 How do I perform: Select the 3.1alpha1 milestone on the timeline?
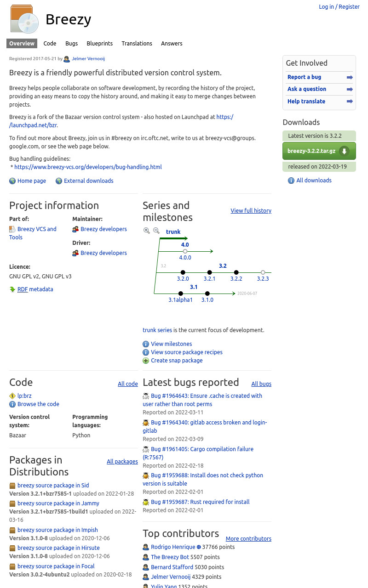(x=180, y=300)
